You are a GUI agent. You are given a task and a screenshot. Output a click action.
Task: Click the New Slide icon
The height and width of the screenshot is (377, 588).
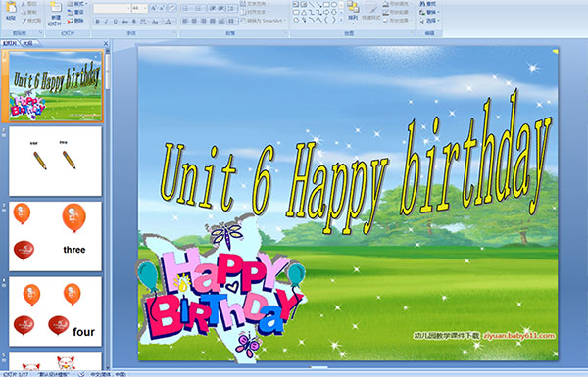(x=56, y=8)
